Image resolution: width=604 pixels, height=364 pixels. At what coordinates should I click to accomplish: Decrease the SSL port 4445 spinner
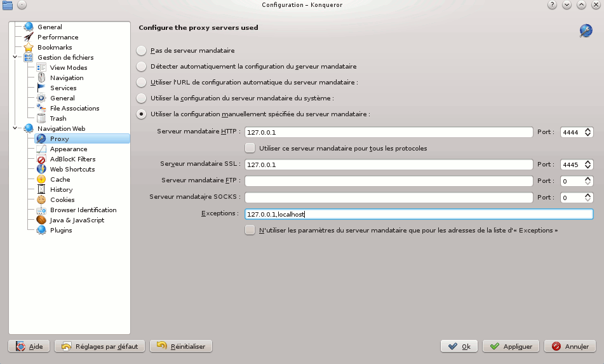(x=588, y=167)
